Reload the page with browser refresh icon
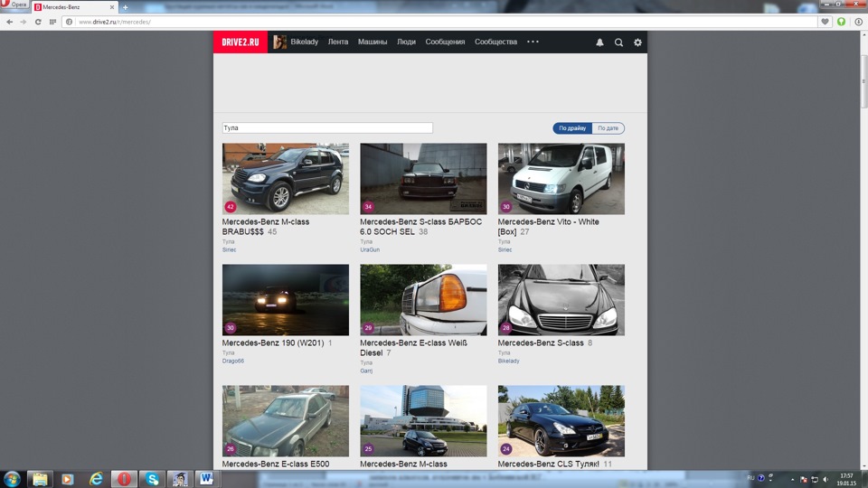 [38, 22]
